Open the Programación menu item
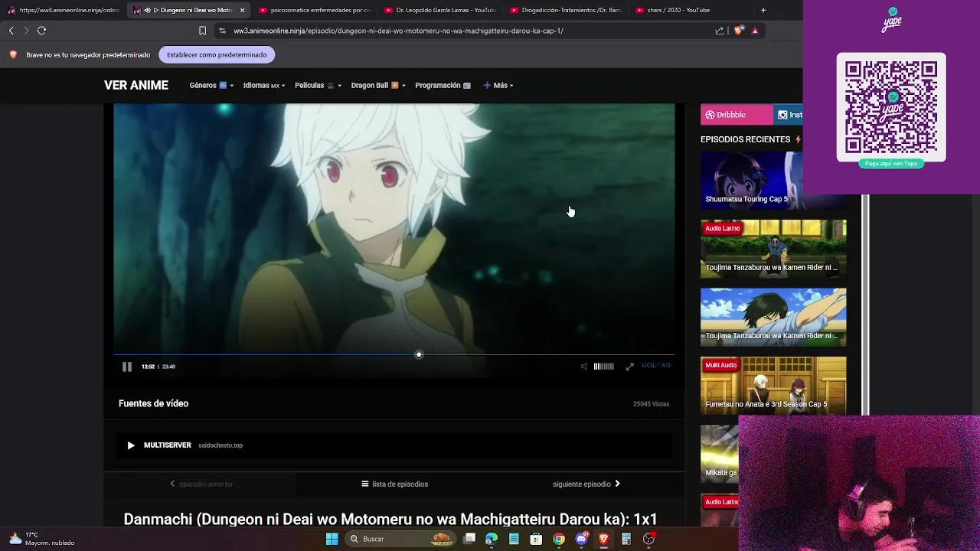980x551 pixels. click(x=443, y=85)
